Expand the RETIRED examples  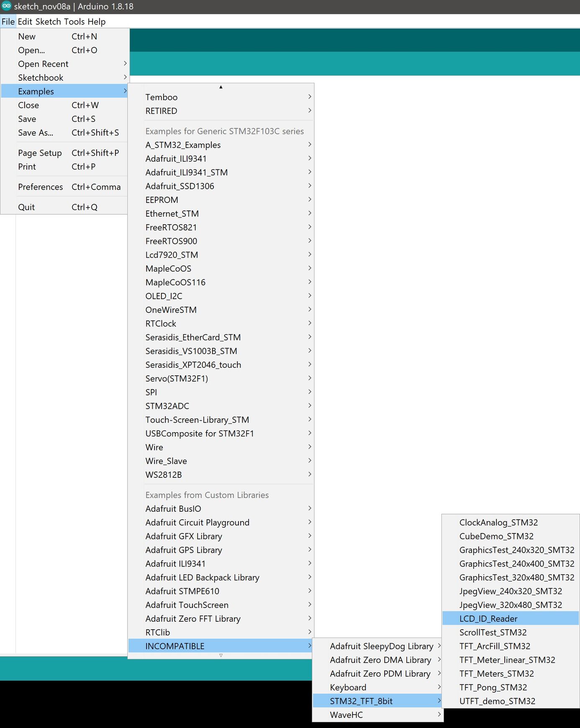click(x=221, y=111)
